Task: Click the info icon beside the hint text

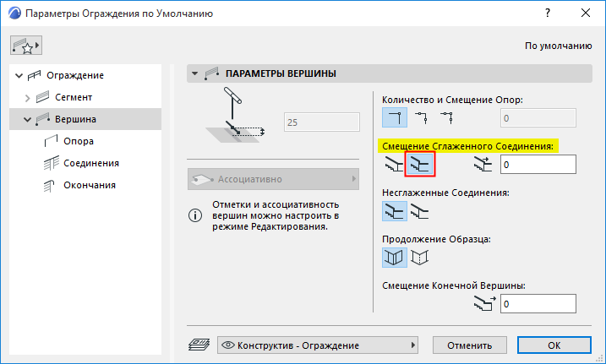Action: click(x=195, y=215)
